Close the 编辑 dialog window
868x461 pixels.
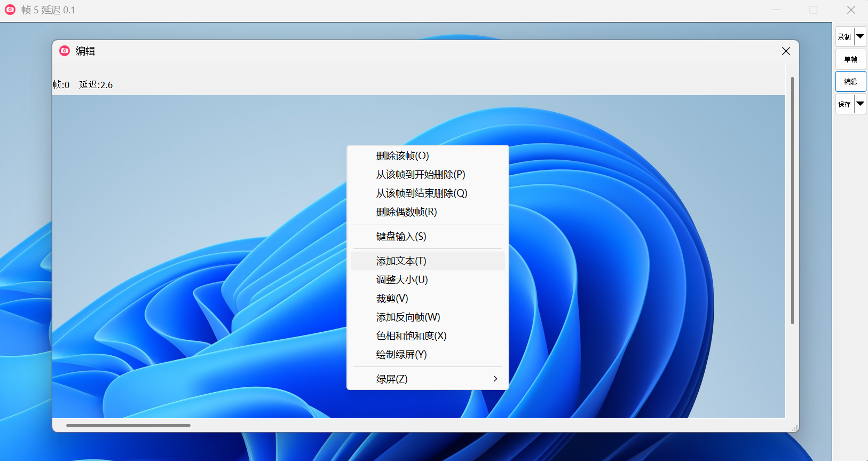pyautogui.click(x=786, y=51)
